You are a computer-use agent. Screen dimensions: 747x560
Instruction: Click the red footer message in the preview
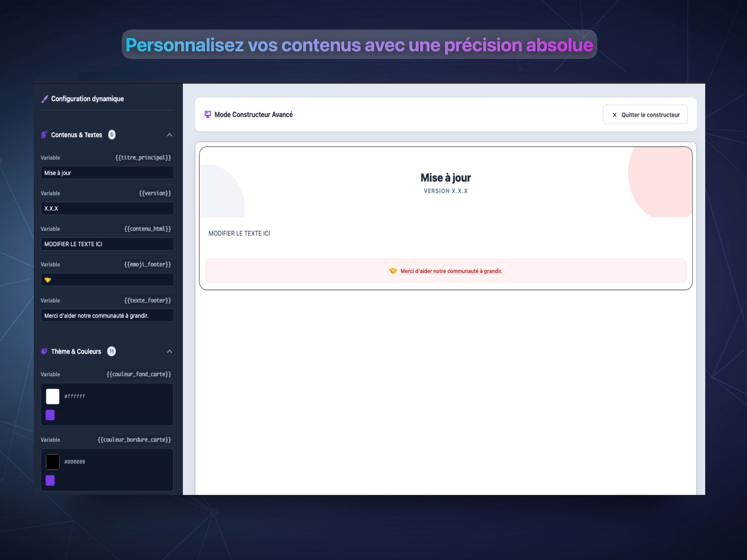(451, 271)
